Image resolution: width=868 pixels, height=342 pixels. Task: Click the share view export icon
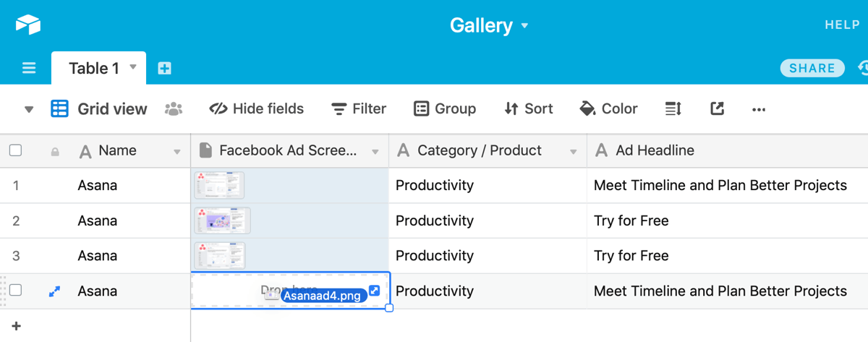717,109
